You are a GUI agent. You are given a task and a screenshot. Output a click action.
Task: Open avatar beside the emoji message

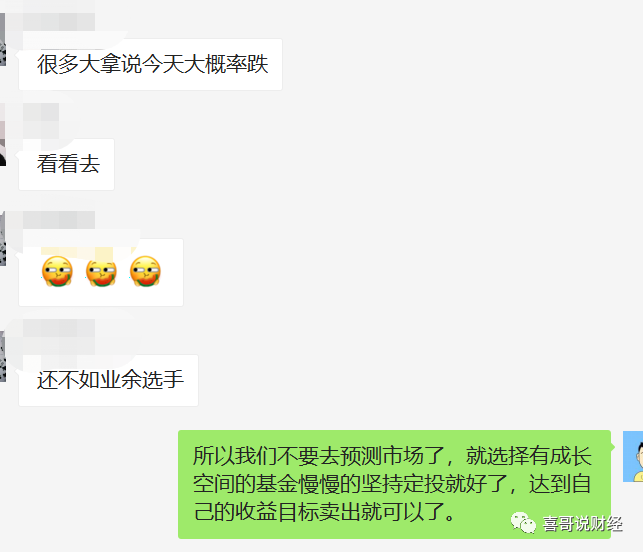point(2,239)
